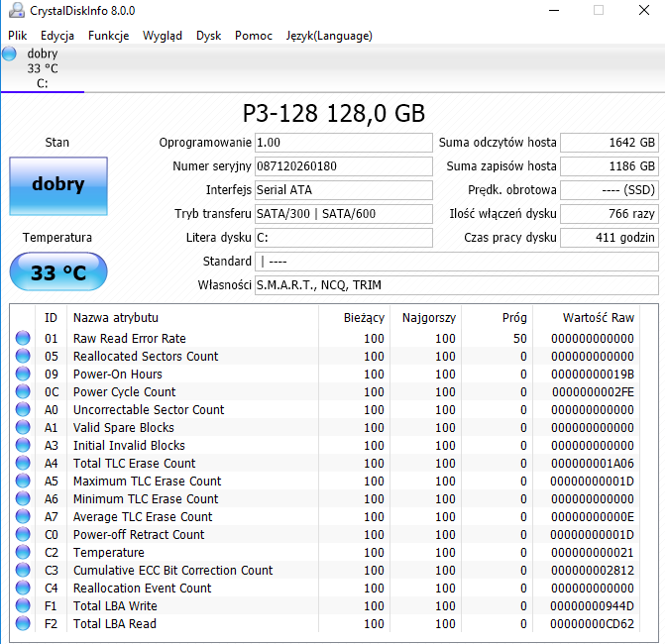Click the status orb for Cumulative ECC Bit Correction

coord(23,571)
